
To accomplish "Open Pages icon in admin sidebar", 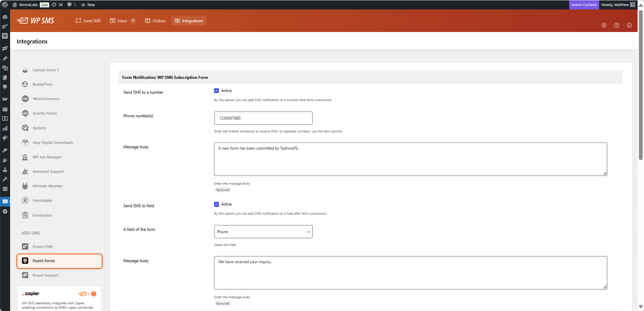I will (x=5, y=77).
